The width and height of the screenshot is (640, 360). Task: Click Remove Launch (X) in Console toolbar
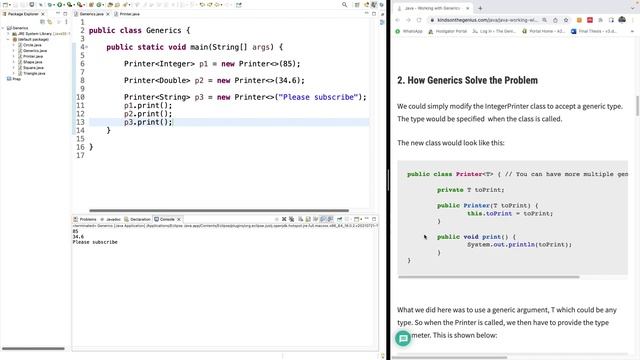coord(284,219)
